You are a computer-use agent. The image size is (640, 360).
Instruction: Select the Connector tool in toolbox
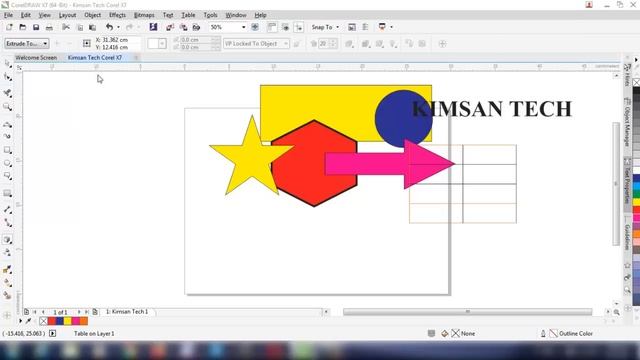click(7, 223)
